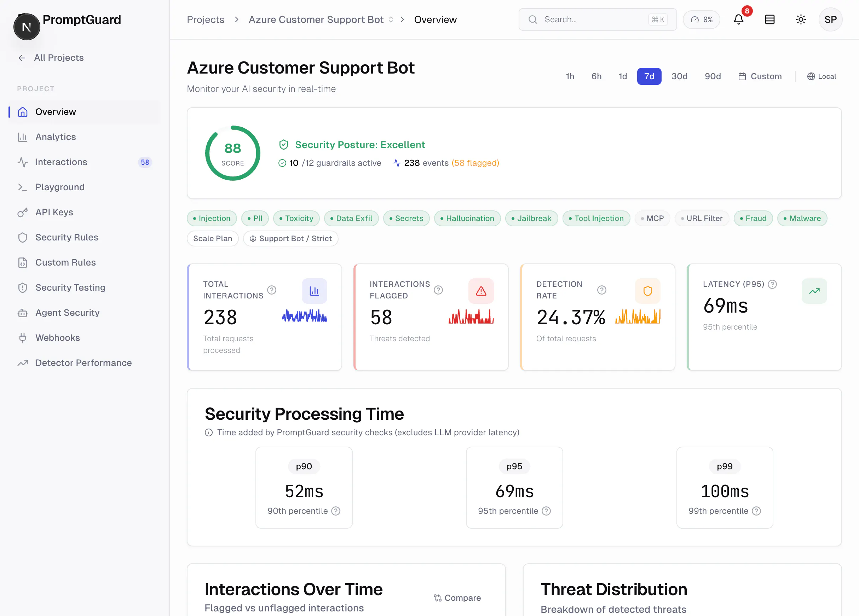Click the Scale Plan chip
Screen dimensions: 859x616
(x=213, y=239)
